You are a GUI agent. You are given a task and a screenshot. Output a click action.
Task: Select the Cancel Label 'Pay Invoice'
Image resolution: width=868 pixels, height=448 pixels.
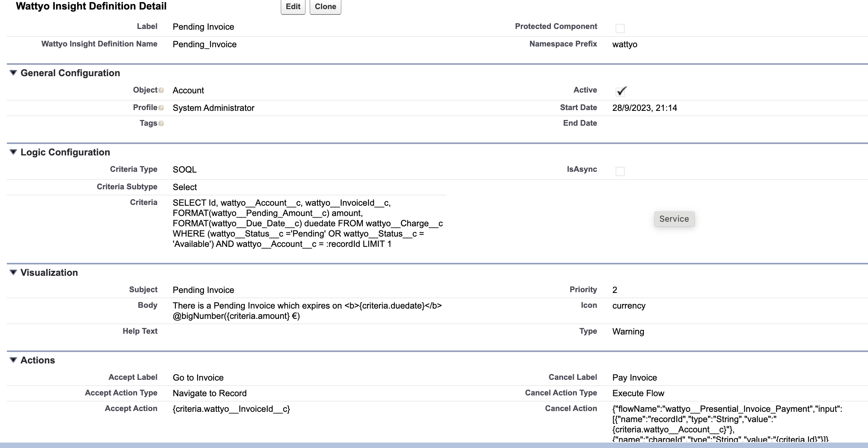635,378
